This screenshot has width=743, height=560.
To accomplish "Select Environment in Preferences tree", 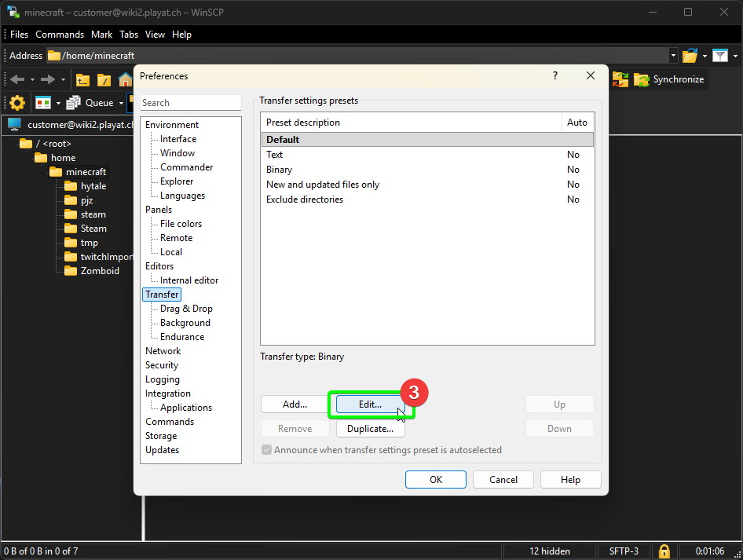I will (171, 125).
